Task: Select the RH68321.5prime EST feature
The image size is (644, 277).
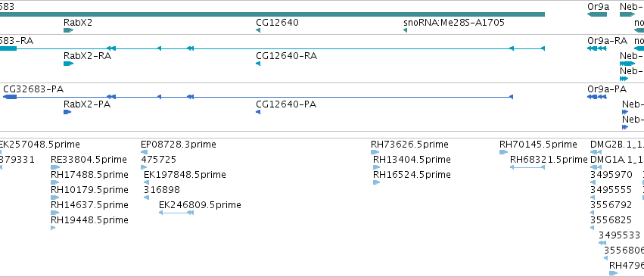Action: (x=527, y=167)
